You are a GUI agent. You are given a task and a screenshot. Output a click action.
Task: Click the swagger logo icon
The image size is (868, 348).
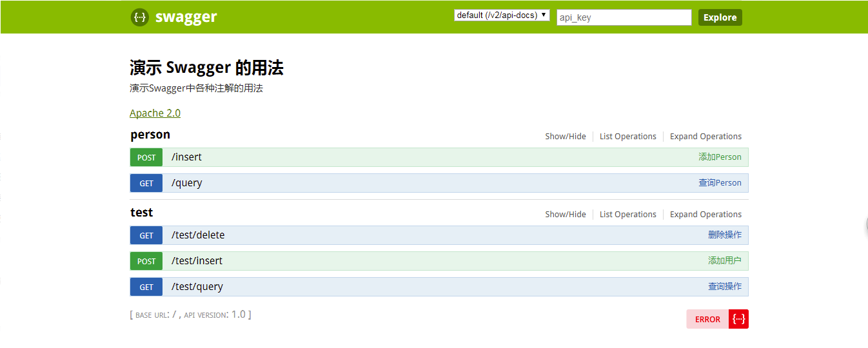pos(139,17)
